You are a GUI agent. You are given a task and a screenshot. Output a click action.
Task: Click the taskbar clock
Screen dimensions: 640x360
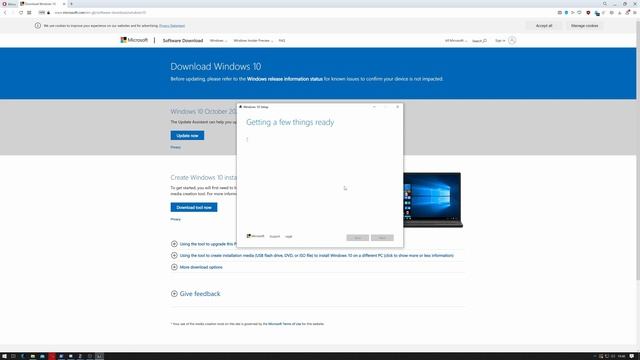click(622, 356)
